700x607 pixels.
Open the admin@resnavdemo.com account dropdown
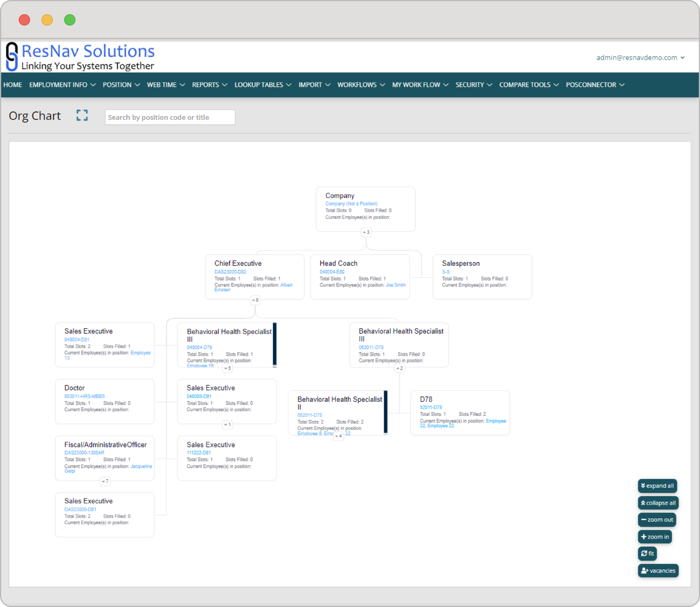pos(640,57)
